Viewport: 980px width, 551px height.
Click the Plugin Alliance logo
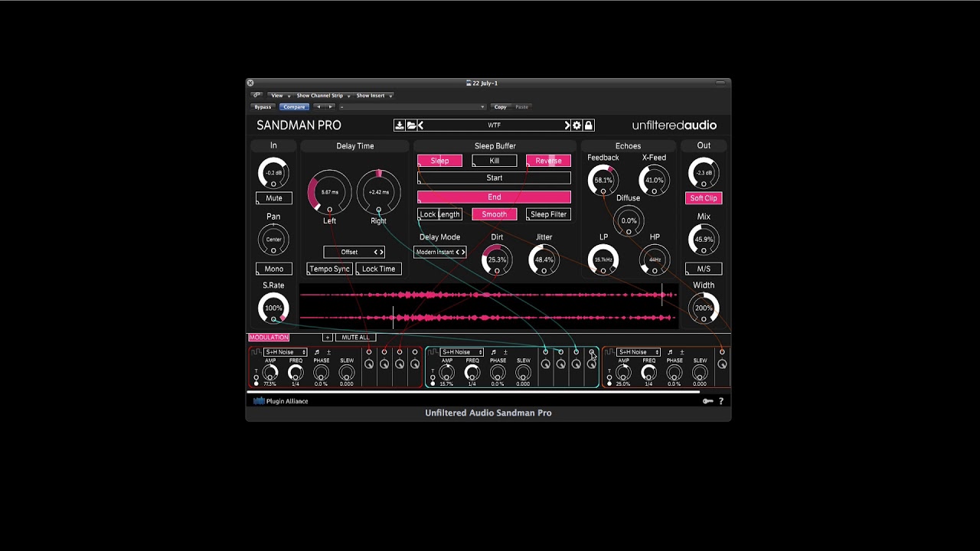click(281, 401)
